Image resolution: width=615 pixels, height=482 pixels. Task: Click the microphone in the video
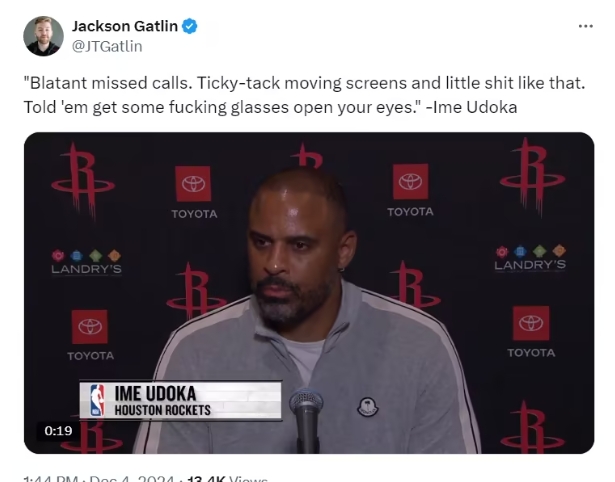click(x=306, y=420)
